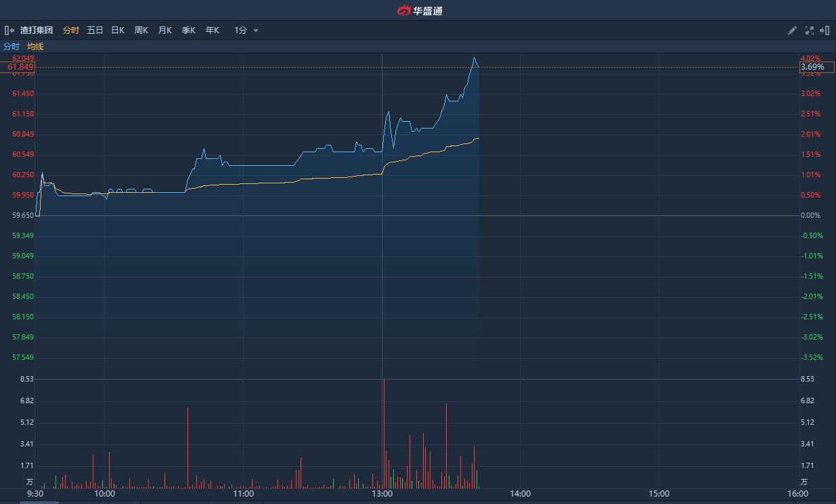836x504 pixels.
Task: Select the 季K quarterly chart tab
Action: click(x=188, y=30)
